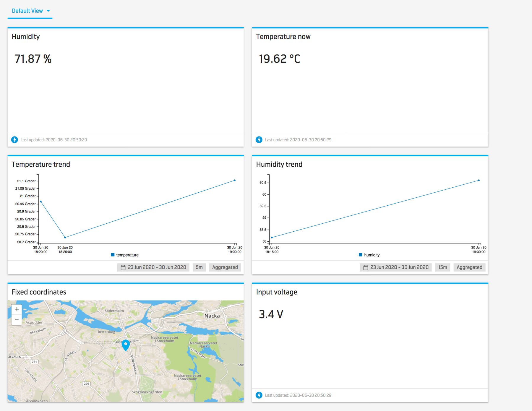This screenshot has width=532, height=411.
Task: Click the Nacka label on the map
Action: tap(212, 316)
